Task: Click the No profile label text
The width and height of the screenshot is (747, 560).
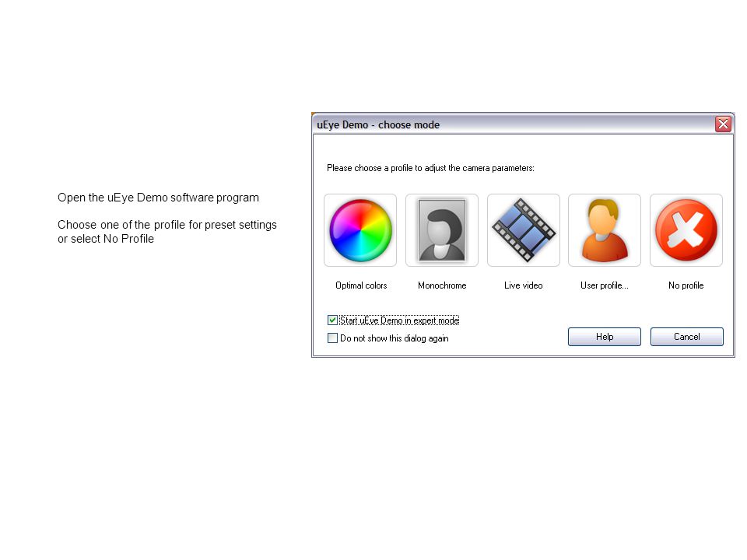Action: [x=686, y=285]
